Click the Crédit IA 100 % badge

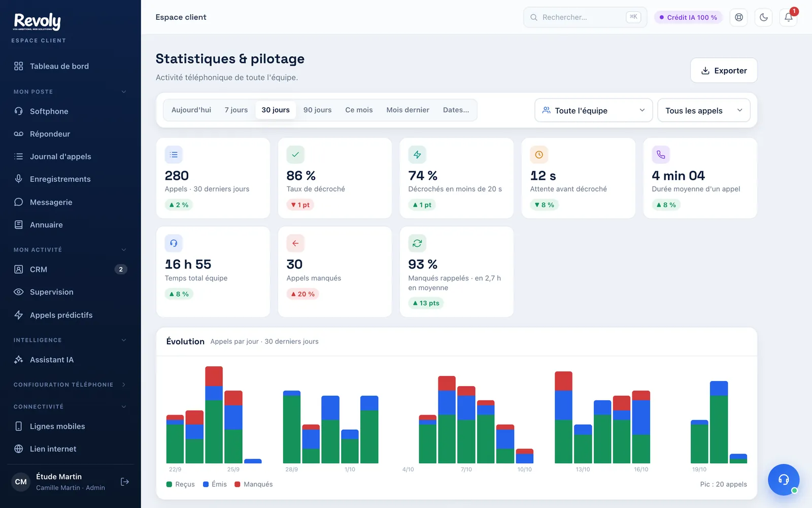pyautogui.click(x=688, y=17)
